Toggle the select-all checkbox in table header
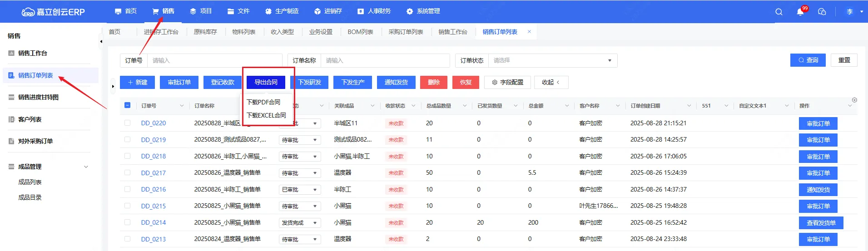 tap(128, 105)
